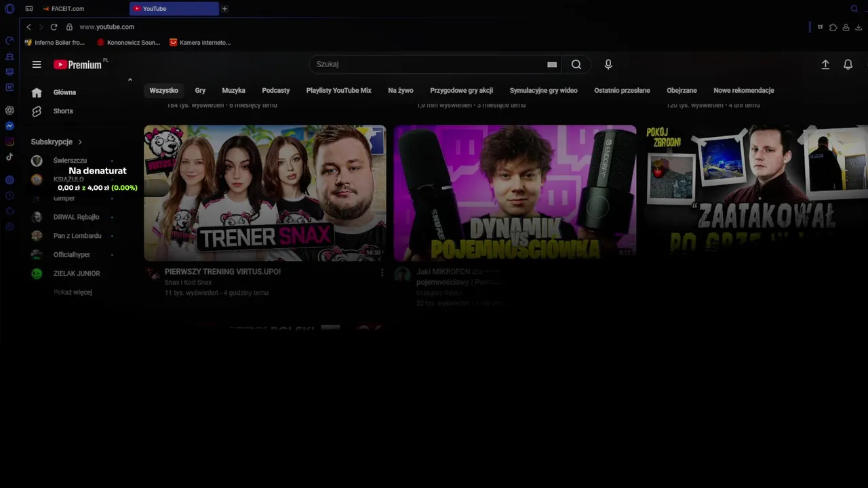This screenshot has height=488, width=868.
Task: Select the Ostatnio przesłane chip
Action: pyautogui.click(x=623, y=90)
